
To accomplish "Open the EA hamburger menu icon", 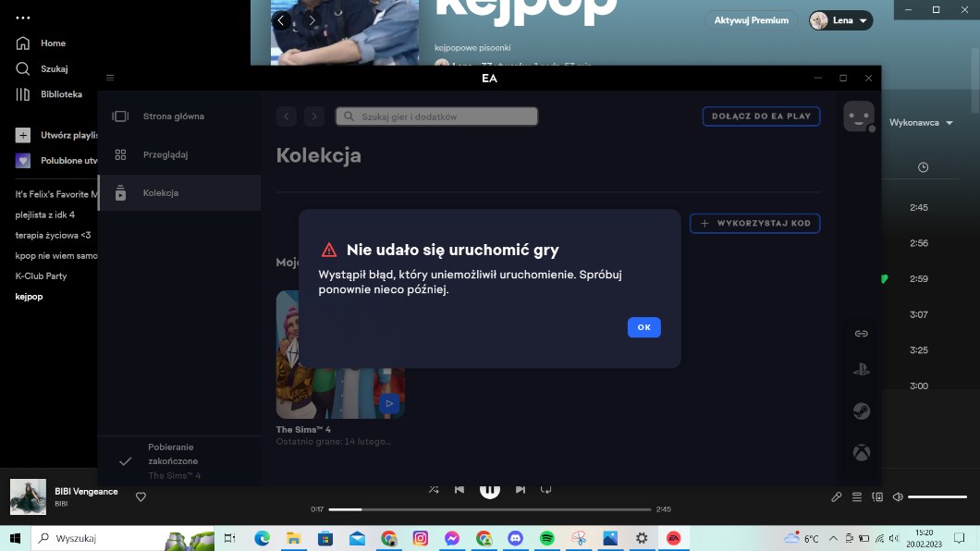I will (x=110, y=78).
